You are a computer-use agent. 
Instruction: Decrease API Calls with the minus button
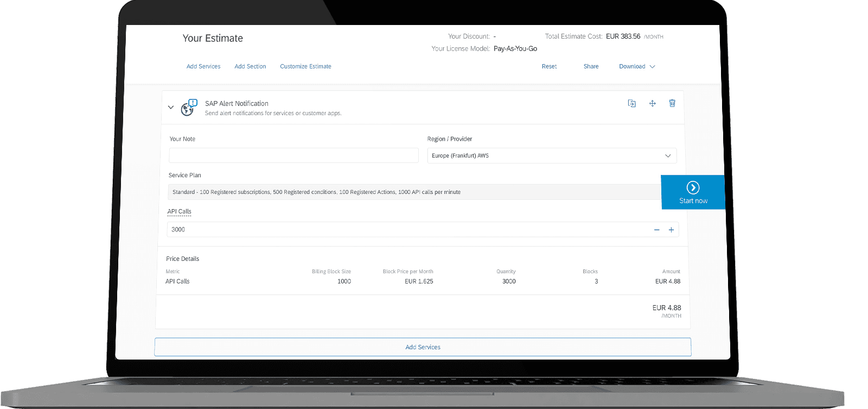[x=657, y=230]
